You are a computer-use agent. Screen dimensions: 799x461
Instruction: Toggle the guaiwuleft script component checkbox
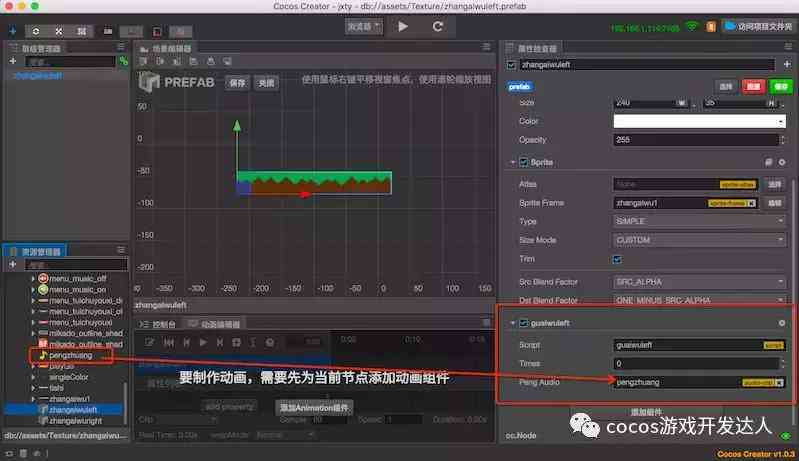[x=523, y=323]
